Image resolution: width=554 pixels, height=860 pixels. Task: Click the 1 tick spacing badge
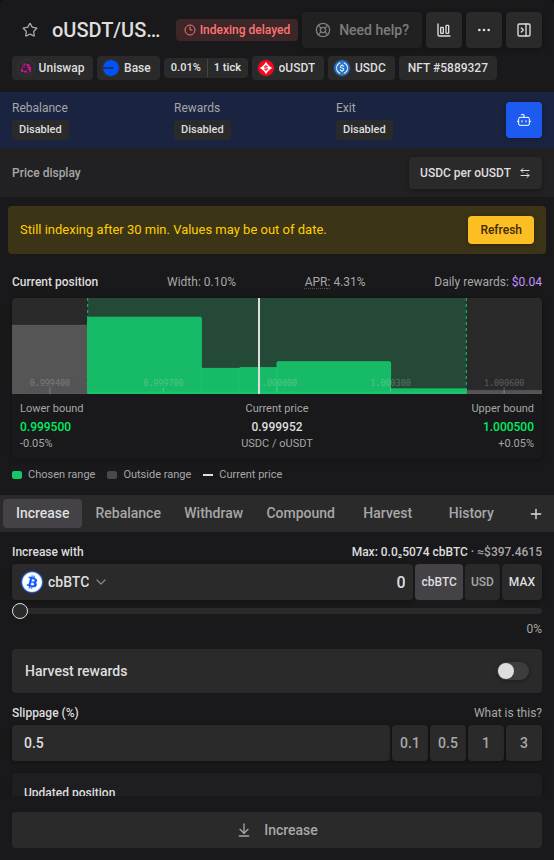pyautogui.click(x=228, y=67)
